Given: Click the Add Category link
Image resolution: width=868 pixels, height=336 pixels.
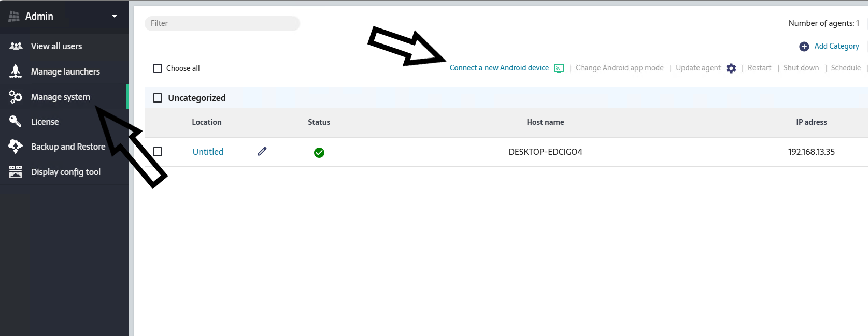Looking at the screenshot, I should (836, 46).
